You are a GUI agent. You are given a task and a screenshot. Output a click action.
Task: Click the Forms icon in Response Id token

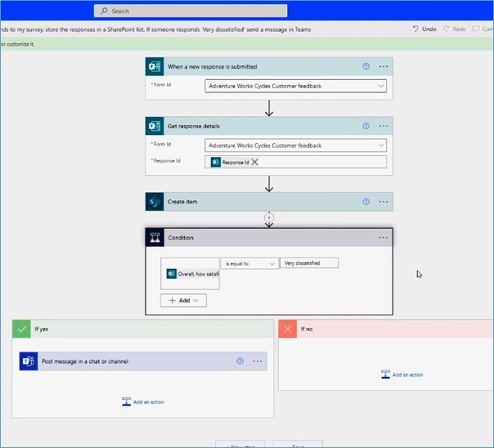[x=215, y=162]
